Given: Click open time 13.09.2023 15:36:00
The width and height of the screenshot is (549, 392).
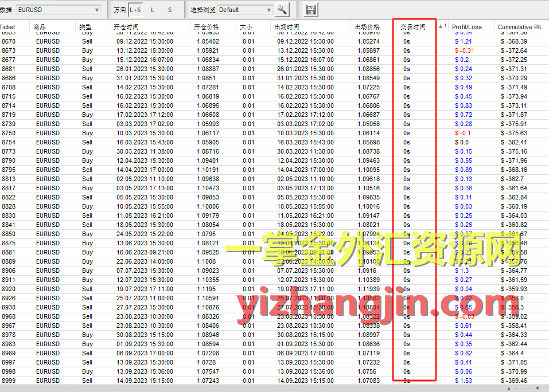Looking at the screenshot, I should click(145, 371).
